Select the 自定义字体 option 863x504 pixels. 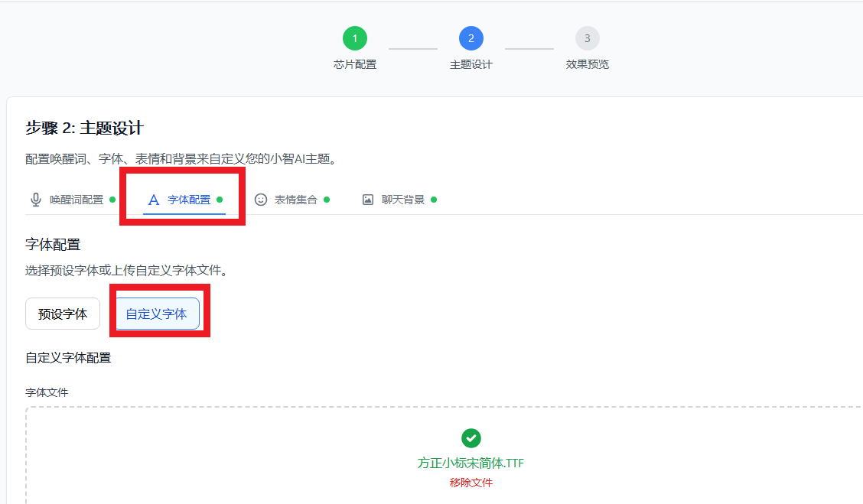157,314
